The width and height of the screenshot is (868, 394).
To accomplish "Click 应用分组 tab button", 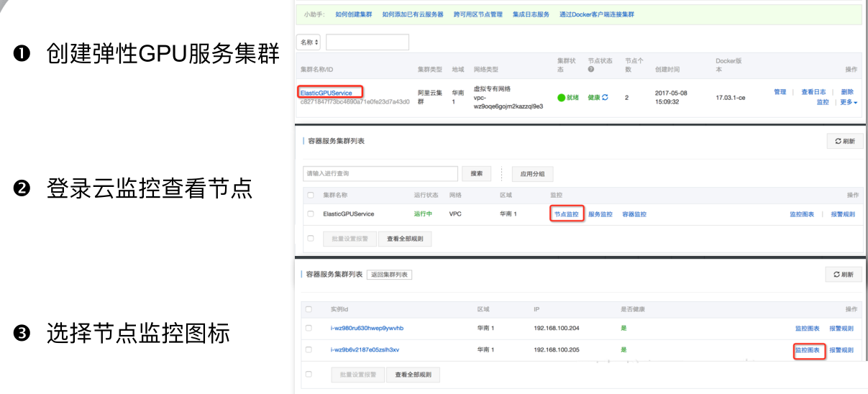I will point(532,174).
